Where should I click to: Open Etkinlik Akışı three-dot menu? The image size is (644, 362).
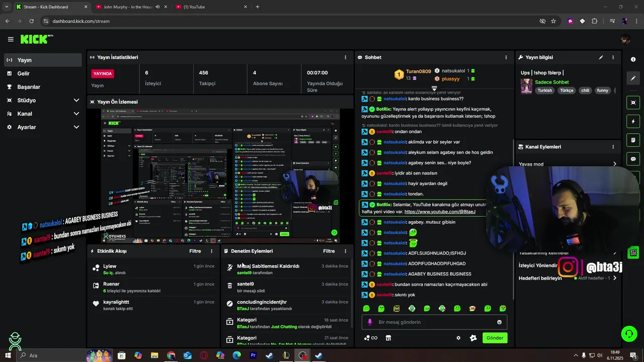tap(211, 251)
